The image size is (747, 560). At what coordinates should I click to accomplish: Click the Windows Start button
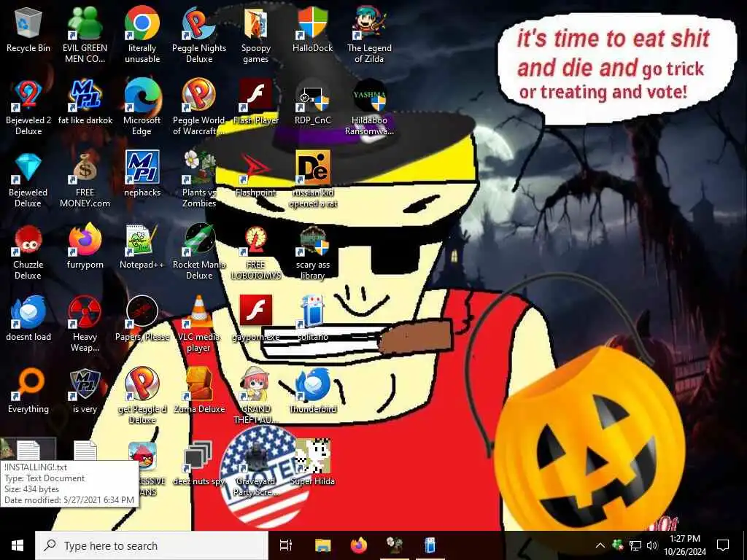(x=18, y=545)
